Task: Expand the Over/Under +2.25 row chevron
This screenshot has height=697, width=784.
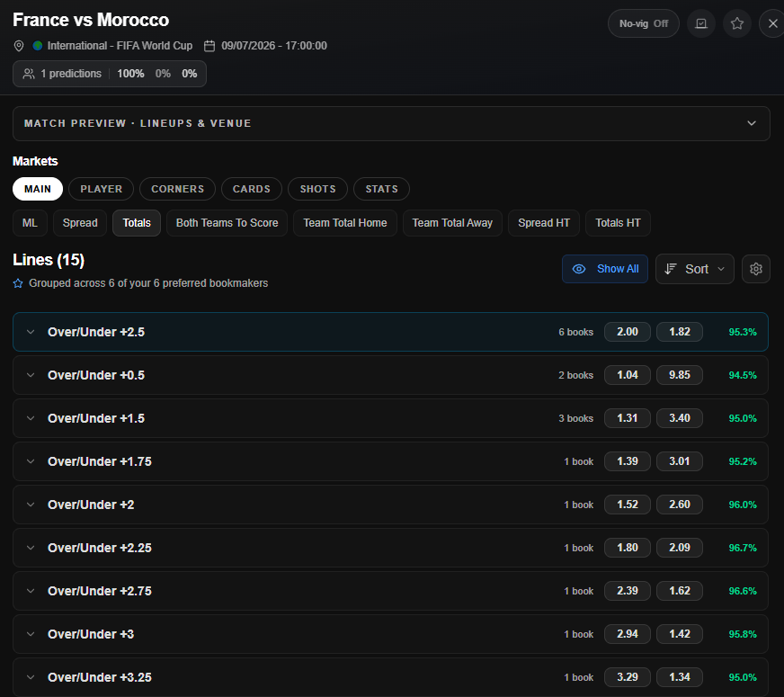Action: [x=31, y=548]
